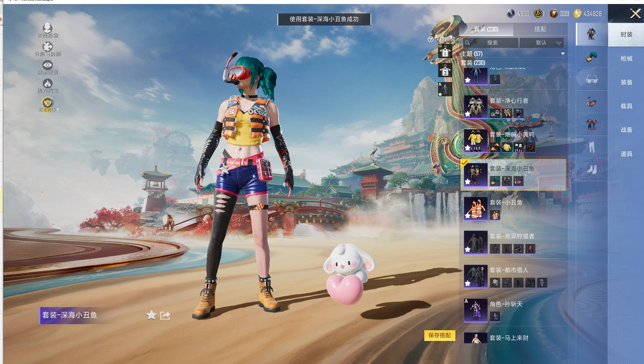Switch to the 搭配 (outfit mix) tab
644x364 pixels.
[540, 29]
